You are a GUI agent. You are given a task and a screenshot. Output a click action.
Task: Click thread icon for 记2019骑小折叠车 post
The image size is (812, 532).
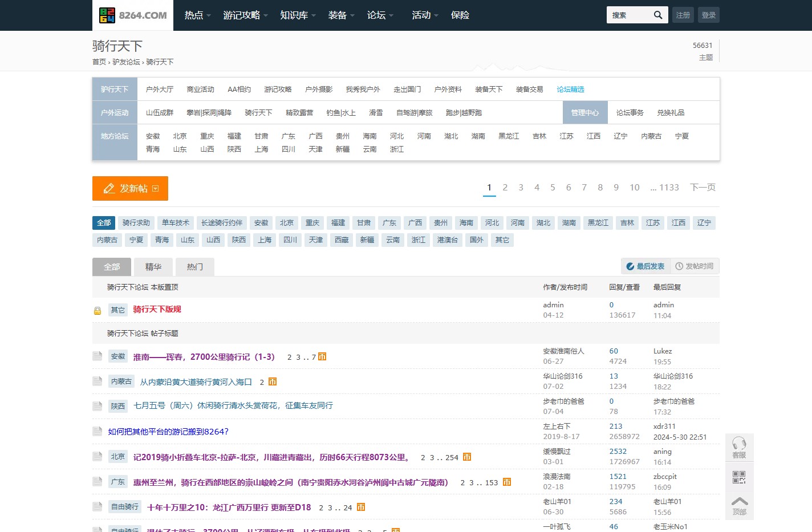[x=97, y=457]
